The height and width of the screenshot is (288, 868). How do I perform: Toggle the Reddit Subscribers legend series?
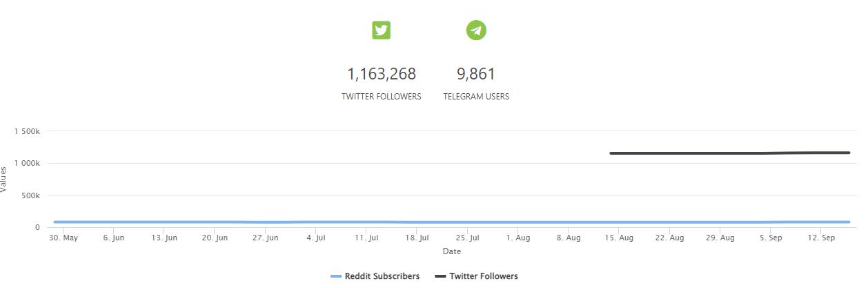tap(382, 276)
